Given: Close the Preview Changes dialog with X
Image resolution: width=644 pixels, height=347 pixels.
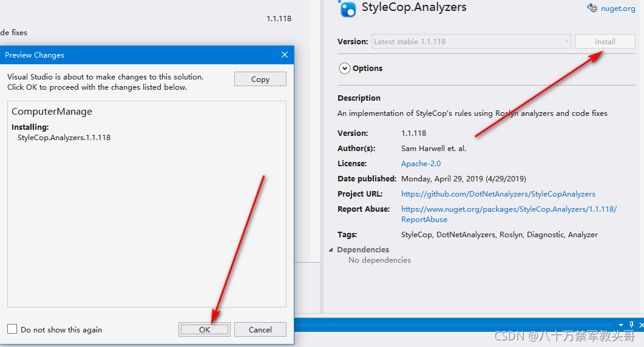Looking at the screenshot, I should (x=285, y=55).
